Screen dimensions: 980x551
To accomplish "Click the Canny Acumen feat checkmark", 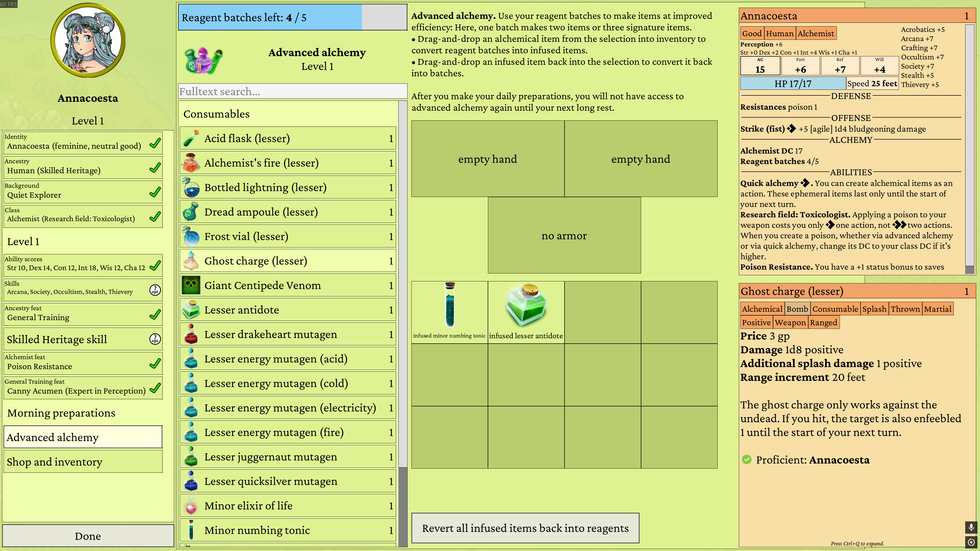I will coord(155,388).
